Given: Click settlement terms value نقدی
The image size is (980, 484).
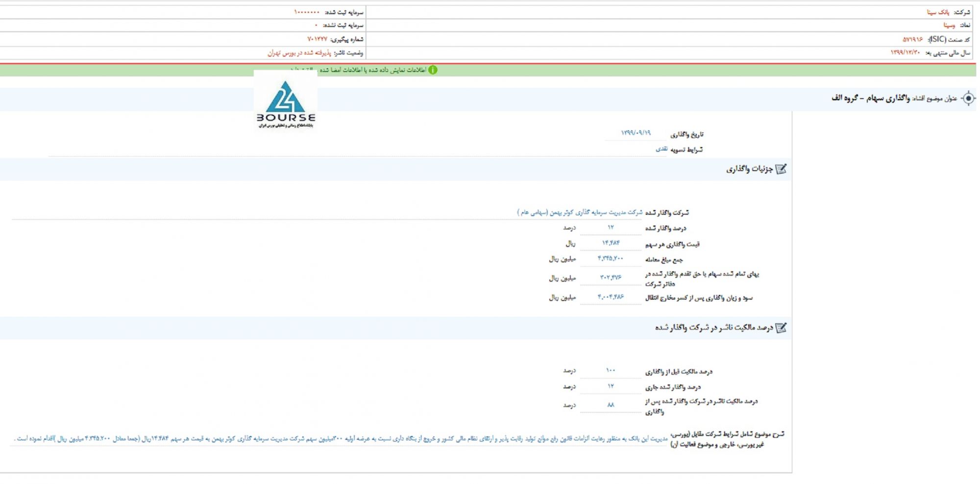Looking at the screenshot, I should coord(661,149).
